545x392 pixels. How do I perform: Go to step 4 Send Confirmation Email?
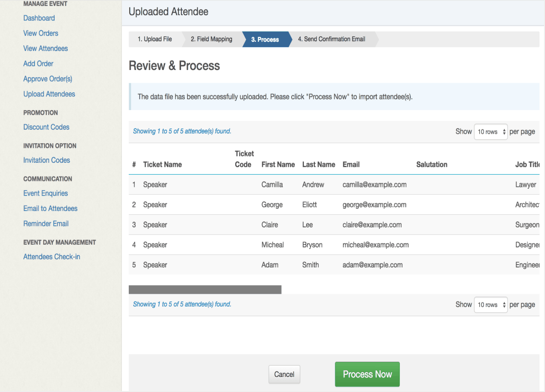click(332, 39)
